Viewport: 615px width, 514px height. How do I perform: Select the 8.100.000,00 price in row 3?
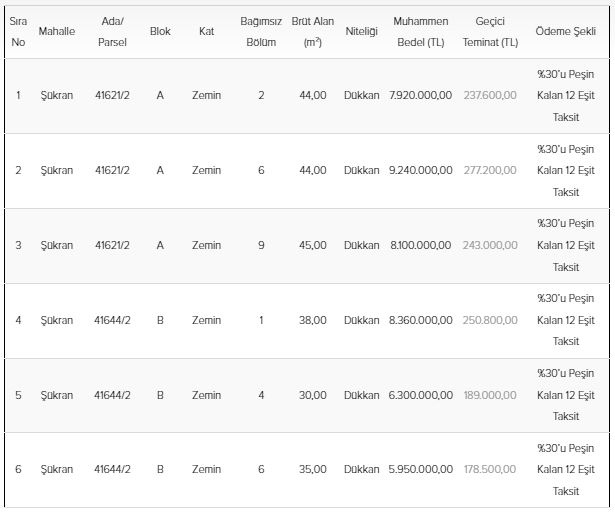coord(421,245)
